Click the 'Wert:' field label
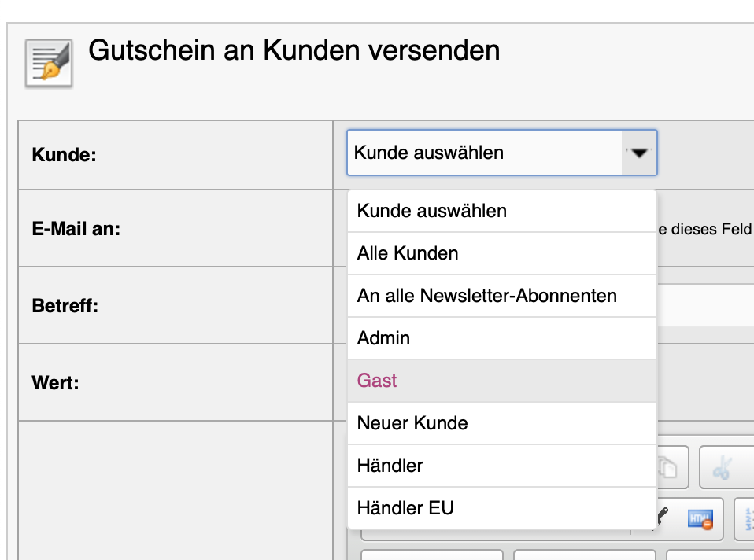Screen dimensions: 754x560 point(55,383)
